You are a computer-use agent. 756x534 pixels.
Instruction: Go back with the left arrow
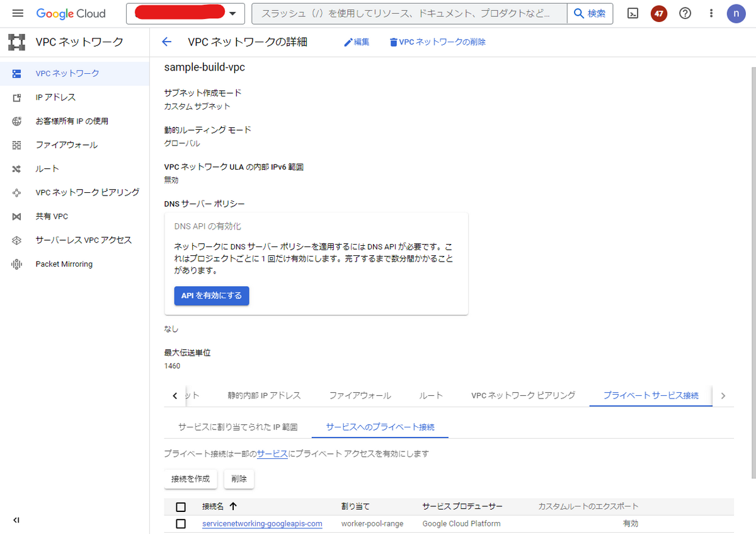tap(166, 42)
